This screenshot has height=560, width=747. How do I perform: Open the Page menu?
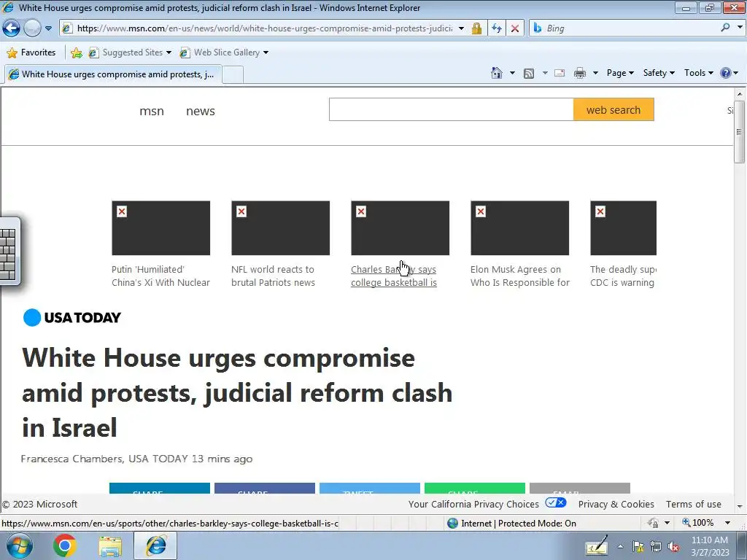[620, 73]
